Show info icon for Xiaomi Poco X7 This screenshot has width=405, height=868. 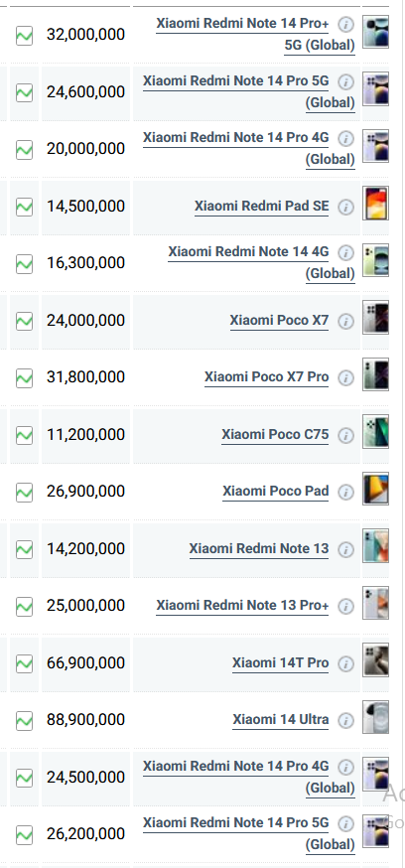click(x=345, y=321)
